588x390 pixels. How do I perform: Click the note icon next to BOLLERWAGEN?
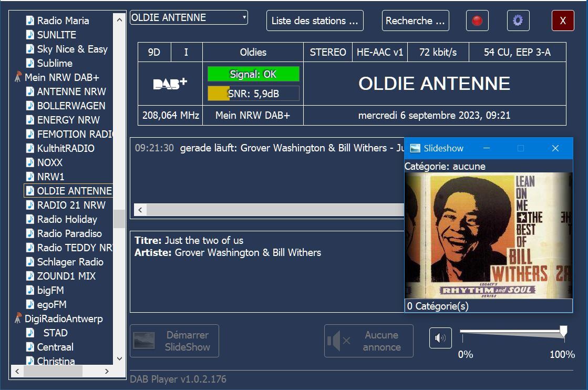click(x=30, y=105)
